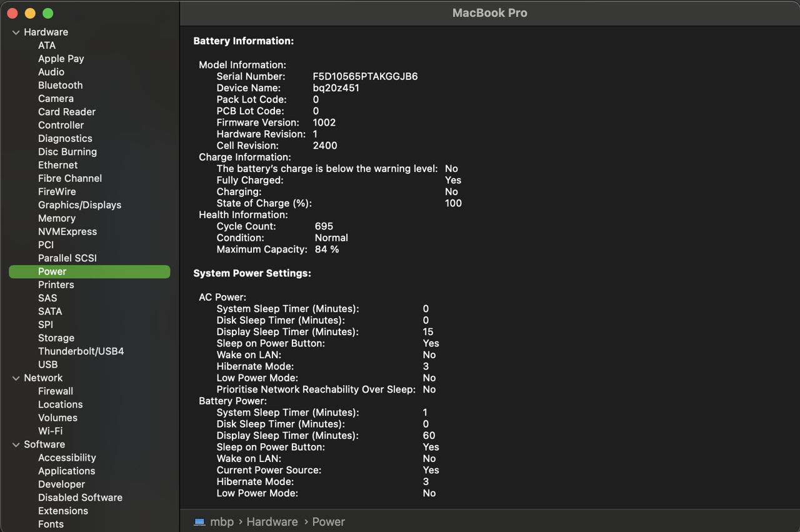Screen dimensions: 800x532
Task: Click the Firmware Version value 1002
Action: pos(324,123)
